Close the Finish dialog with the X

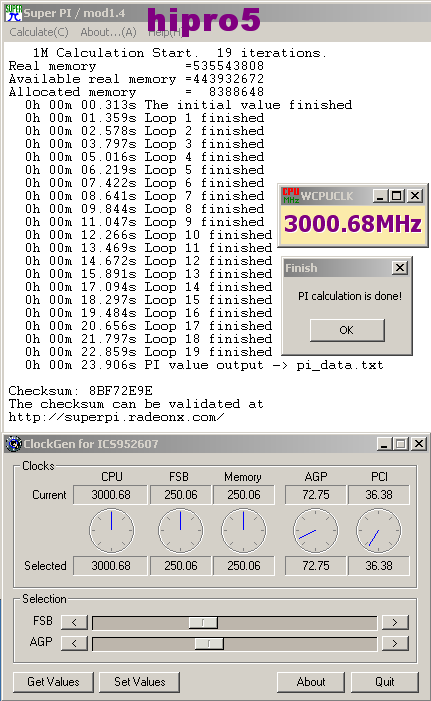(400, 268)
